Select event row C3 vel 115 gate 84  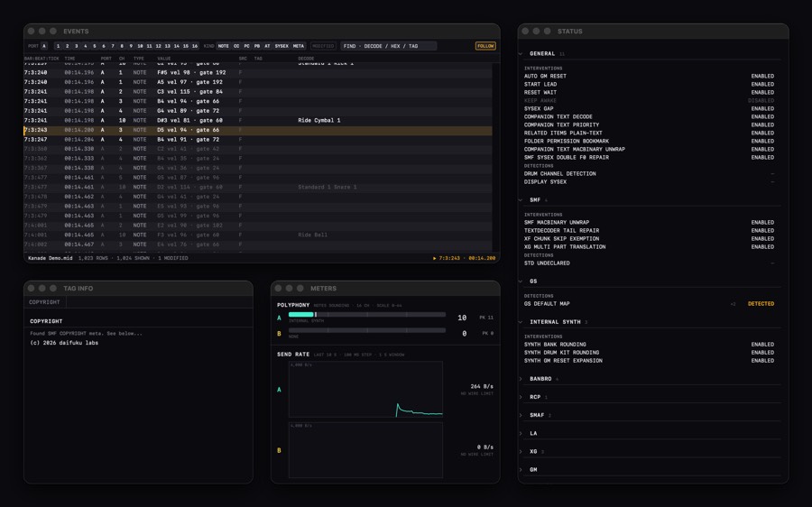(258, 92)
